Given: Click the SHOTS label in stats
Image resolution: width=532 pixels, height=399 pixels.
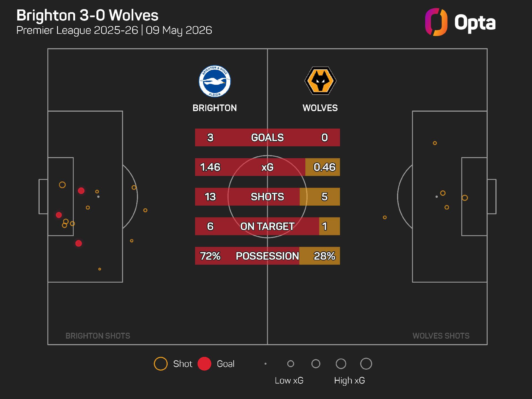Looking at the screenshot, I should click(267, 197).
